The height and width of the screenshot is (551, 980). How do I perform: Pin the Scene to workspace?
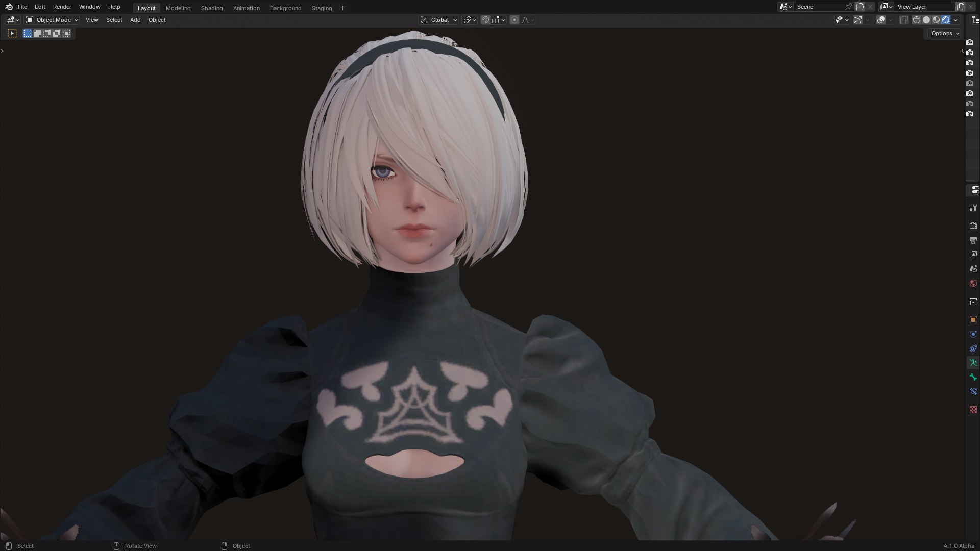[848, 7]
